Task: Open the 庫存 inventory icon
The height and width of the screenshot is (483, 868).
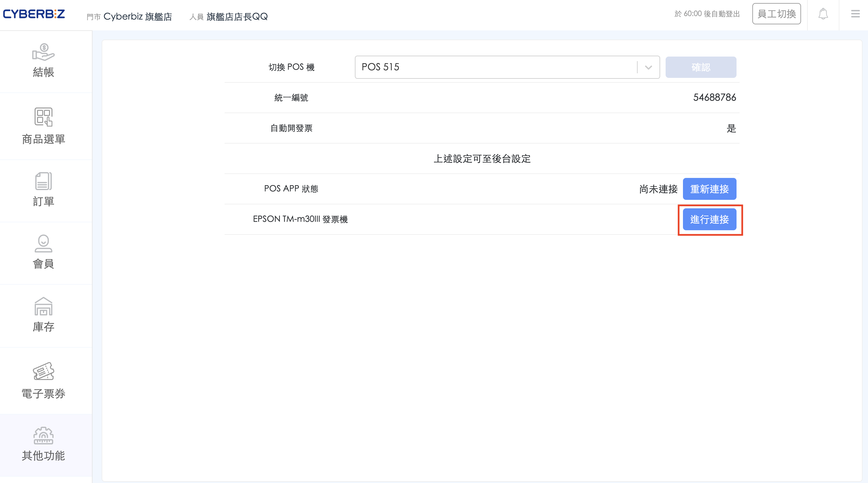Action: pyautogui.click(x=43, y=307)
